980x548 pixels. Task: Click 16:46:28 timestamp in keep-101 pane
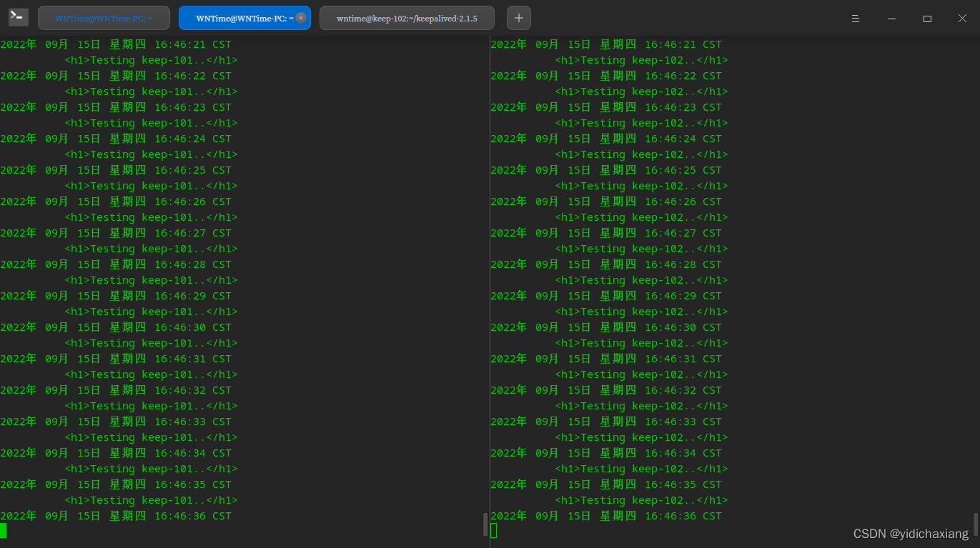pyautogui.click(x=180, y=264)
